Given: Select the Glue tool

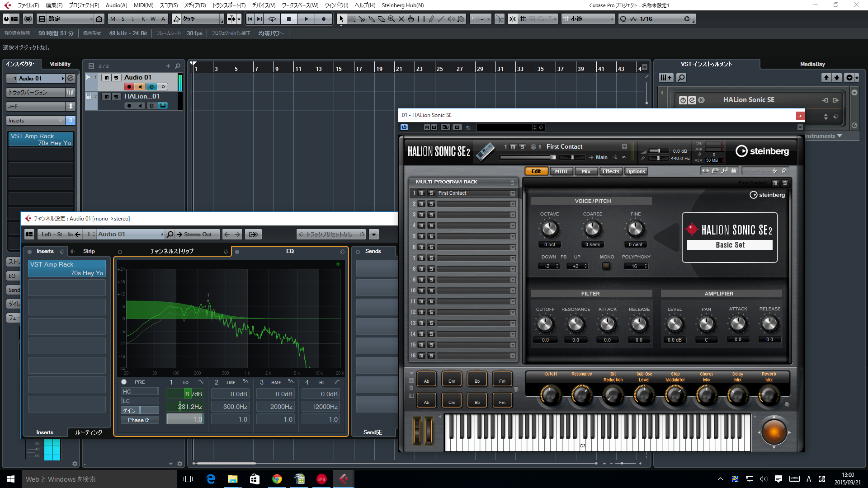Looking at the screenshot, I should point(372,19).
